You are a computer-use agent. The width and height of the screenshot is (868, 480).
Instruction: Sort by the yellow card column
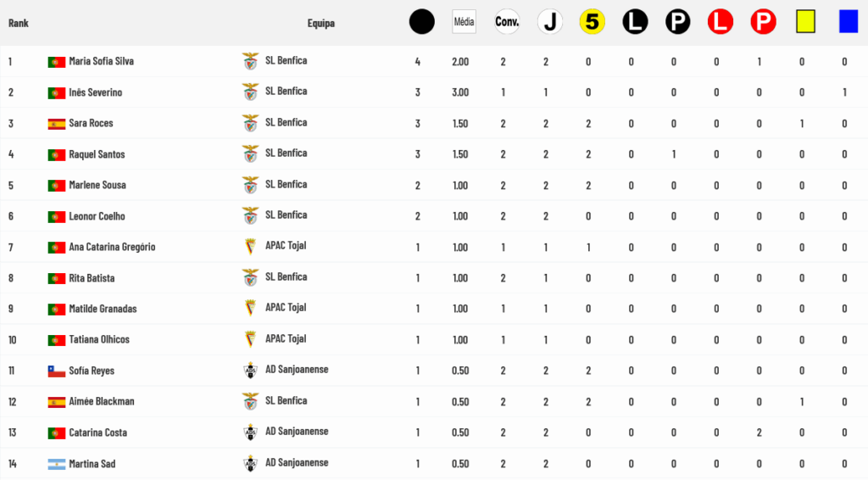(805, 22)
